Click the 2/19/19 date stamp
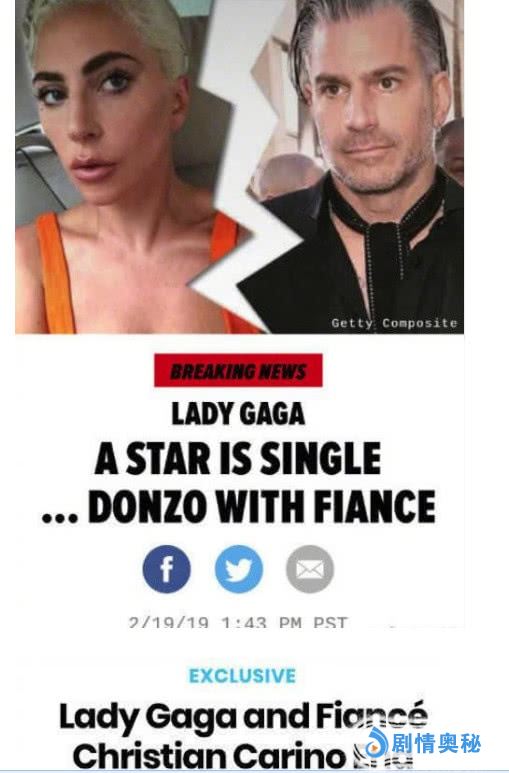The height and width of the screenshot is (773, 509). (169, 622)
